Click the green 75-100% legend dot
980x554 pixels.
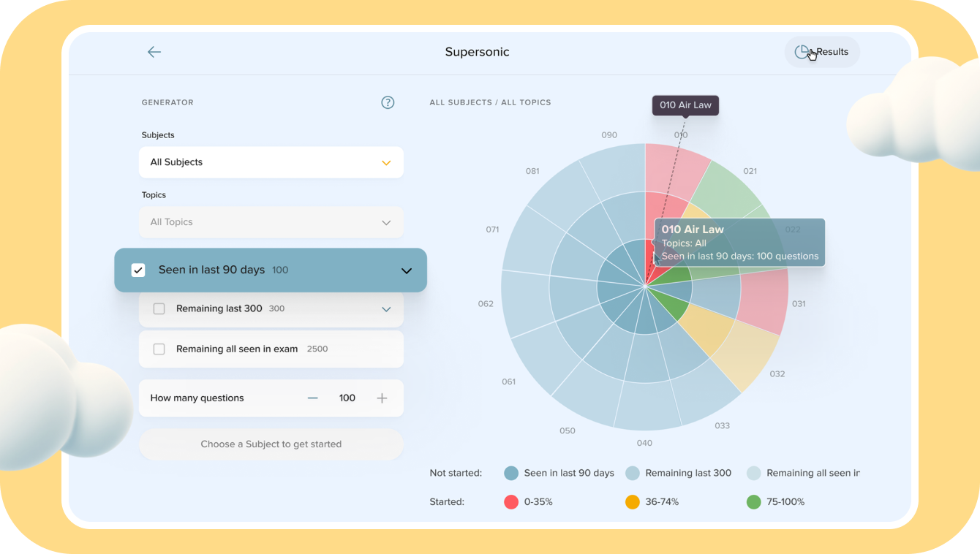click(x=753, y=502)
